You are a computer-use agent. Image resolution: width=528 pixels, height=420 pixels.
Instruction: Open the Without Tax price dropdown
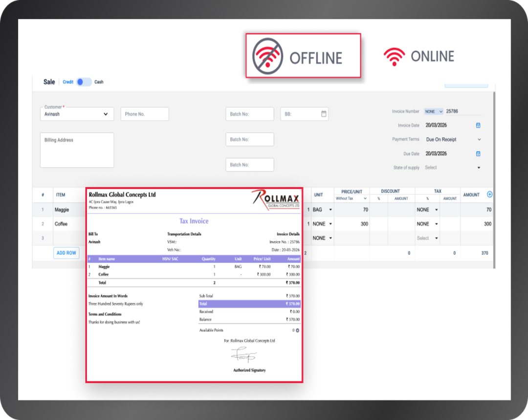tap(351, 199)
